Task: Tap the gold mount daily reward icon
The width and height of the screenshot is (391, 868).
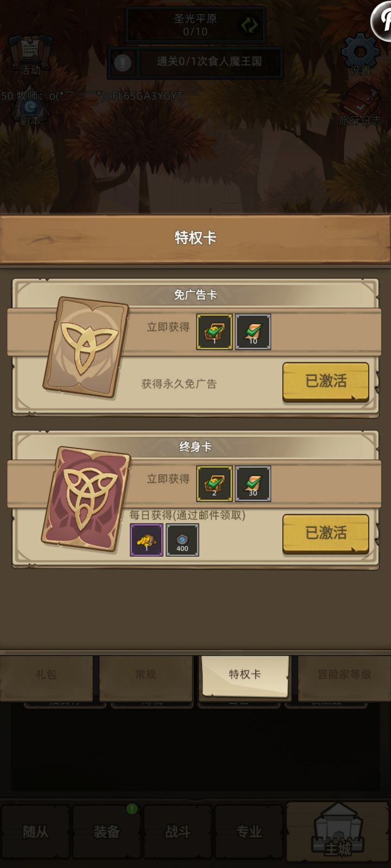Action: pyautogui.click(x=146, y=540)
